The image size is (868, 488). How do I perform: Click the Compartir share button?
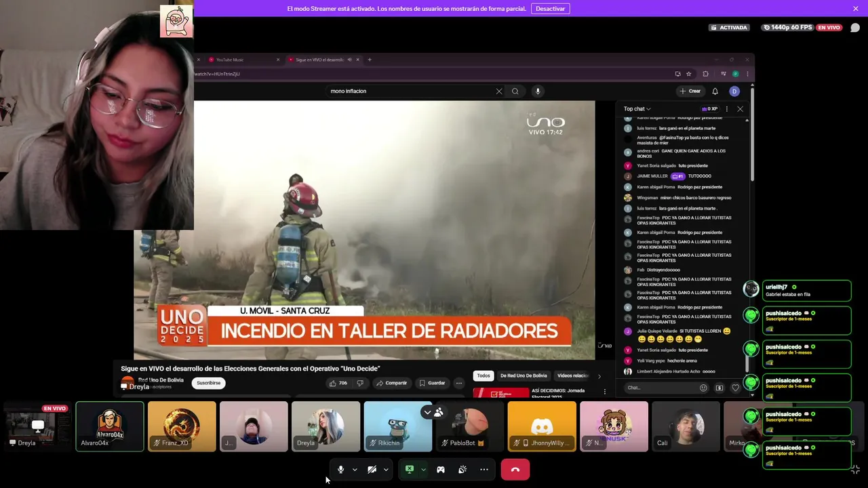[x=392, y=383]
